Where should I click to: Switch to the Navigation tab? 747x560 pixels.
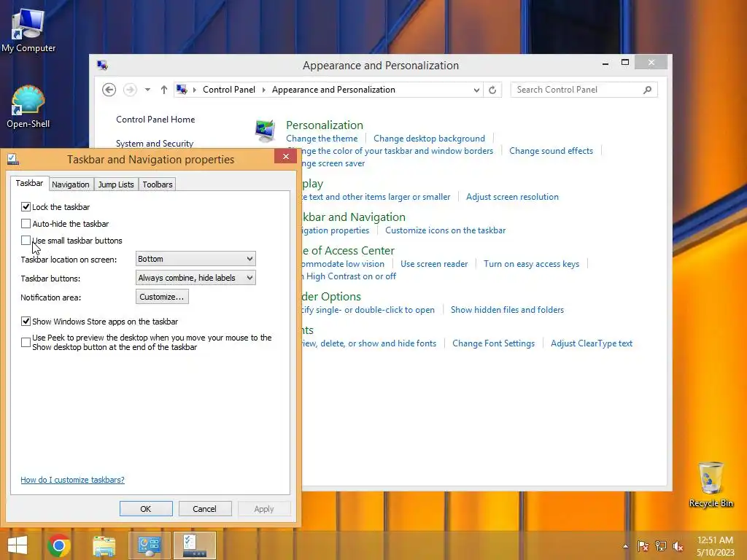(x=71, y=184)
